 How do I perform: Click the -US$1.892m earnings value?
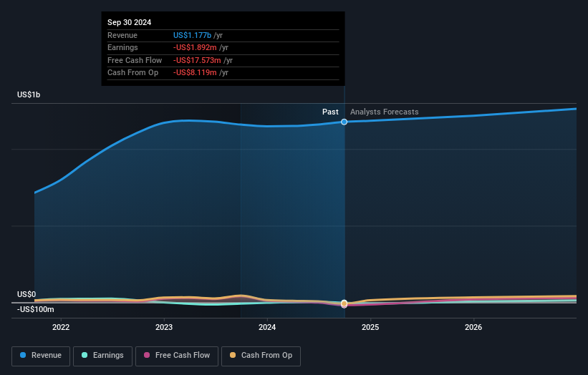(x=195, y=47)
